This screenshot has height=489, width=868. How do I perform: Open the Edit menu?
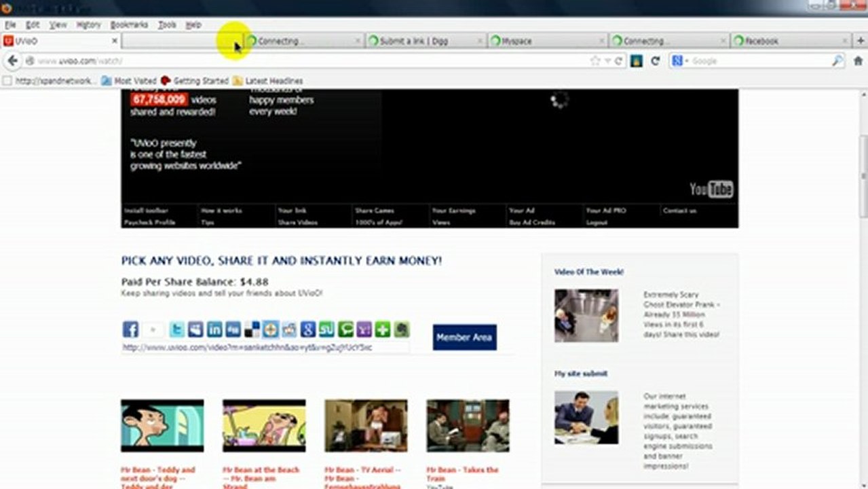pyautogui.click(x=33, y=24)
